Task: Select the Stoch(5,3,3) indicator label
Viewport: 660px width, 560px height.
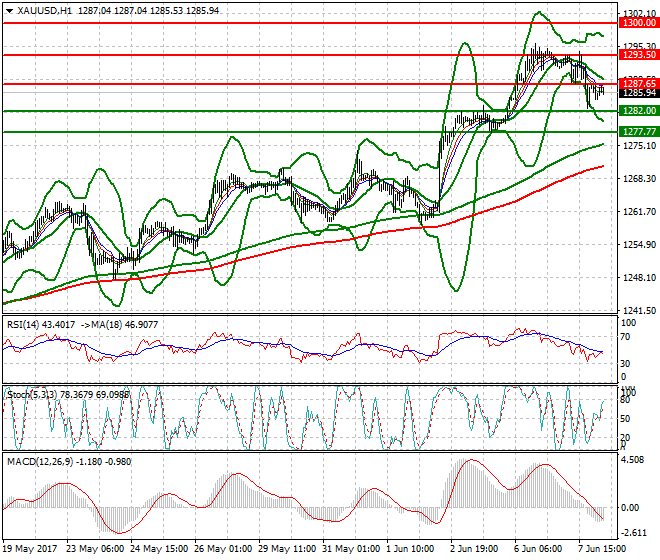Action: click(68, 395)
